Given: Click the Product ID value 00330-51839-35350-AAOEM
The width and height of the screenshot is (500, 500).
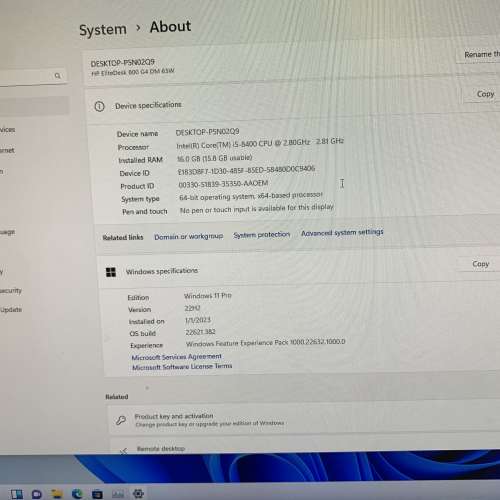Looking at the screenshot, I should click(x=223, y=184).
